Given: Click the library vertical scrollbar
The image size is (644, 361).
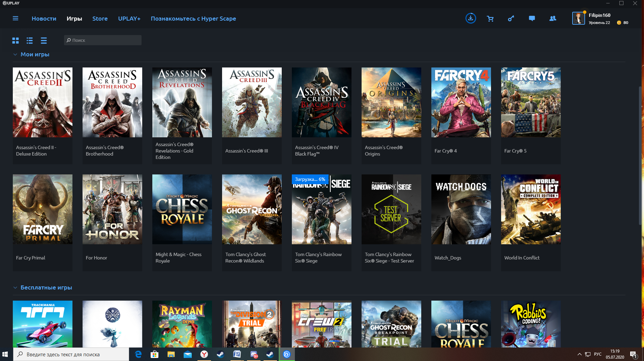Looking at the screenshot, I should 640,155.
